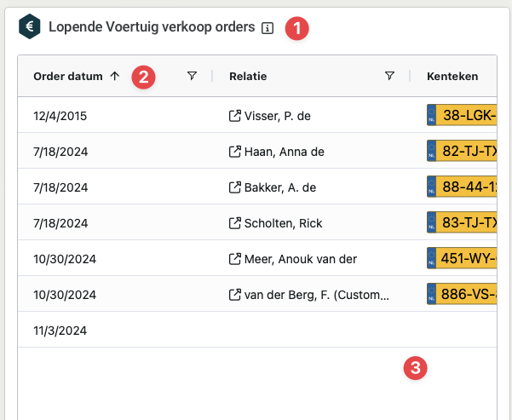Open external link icon for van der Berg, F.
This screenshot has height=420, width=512.
[235, 295]
